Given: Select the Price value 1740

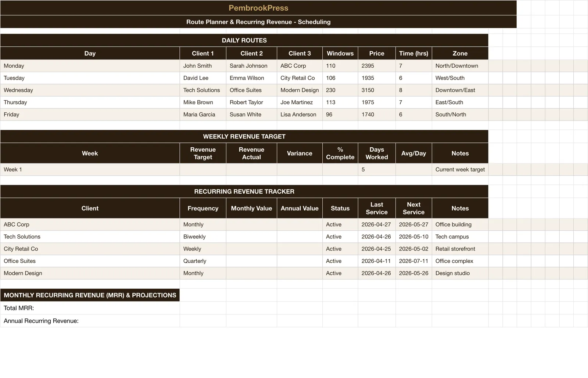Looking at the screenshot, I should pos(377,114).
